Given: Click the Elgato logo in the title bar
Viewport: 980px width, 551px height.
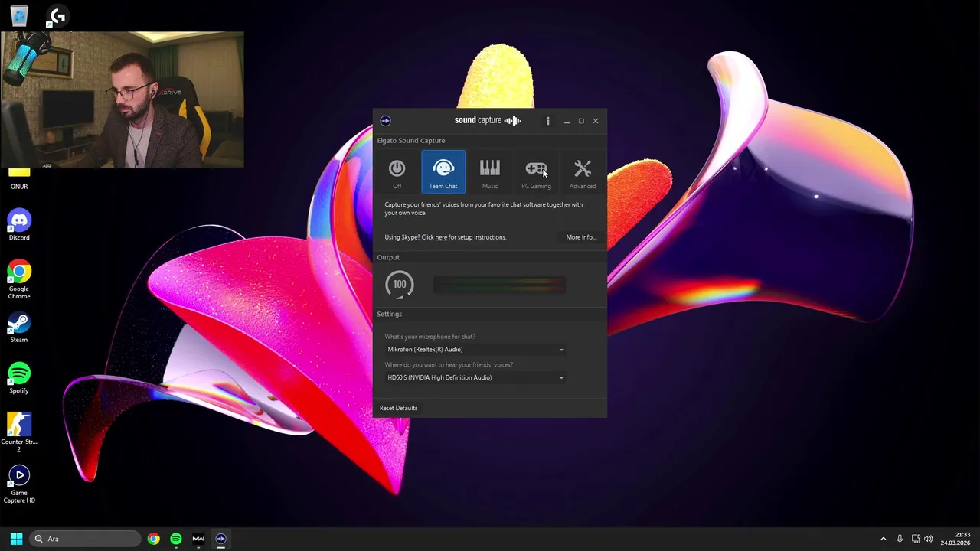Looking at the screenshot, I should 386,121.
